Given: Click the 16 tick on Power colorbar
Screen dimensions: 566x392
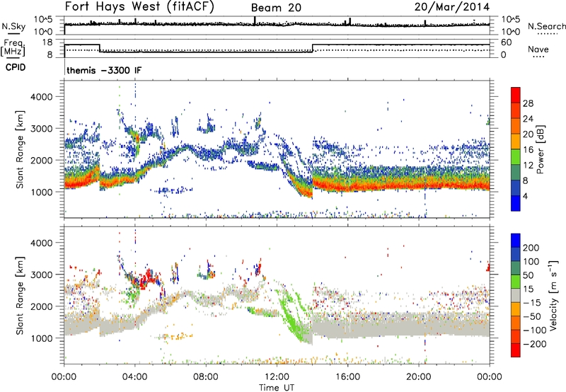Looking at the screenshot, I should click(528, 150).
